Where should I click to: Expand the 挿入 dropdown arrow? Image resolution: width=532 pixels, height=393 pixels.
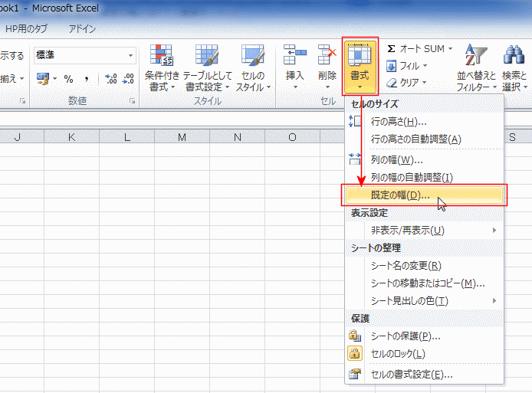click(295, 87)
